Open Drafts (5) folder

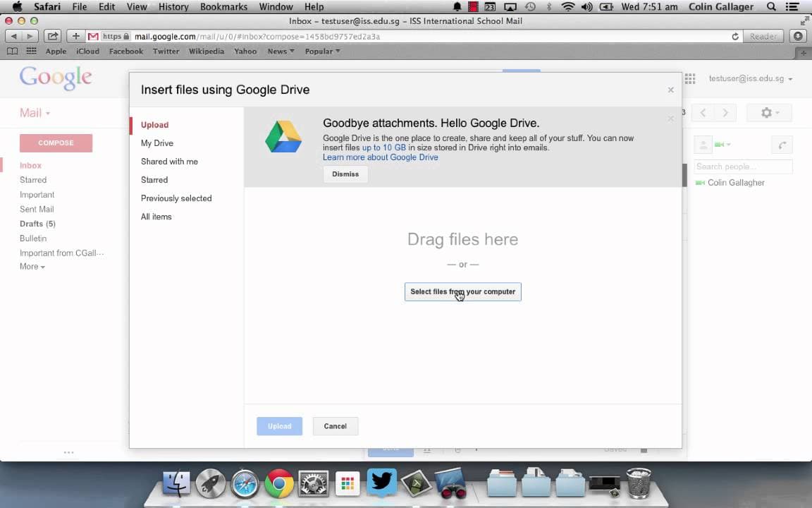37,224
